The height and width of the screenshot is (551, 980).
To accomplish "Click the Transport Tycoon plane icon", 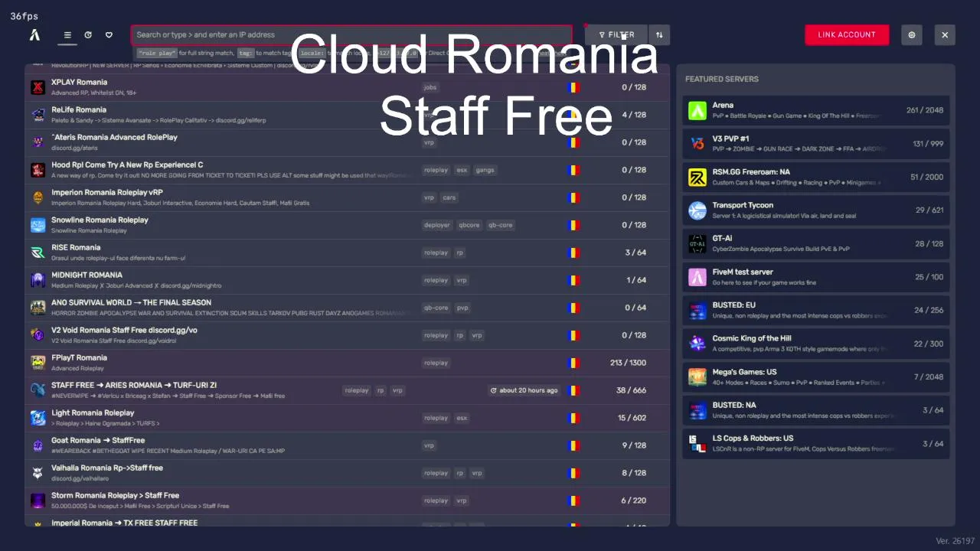I will coord(697,210).
